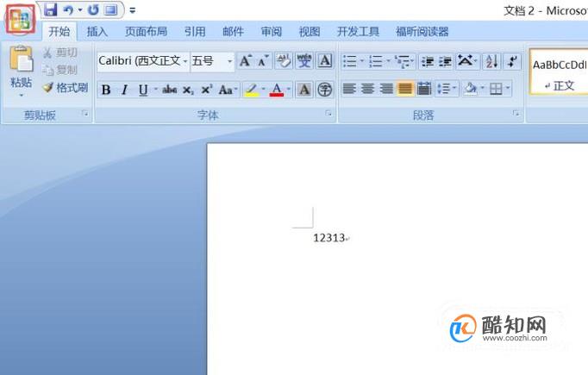The width and height of the screenshot is (588, 375).
Task: Open the 审阅 tab
Action: 271,32
